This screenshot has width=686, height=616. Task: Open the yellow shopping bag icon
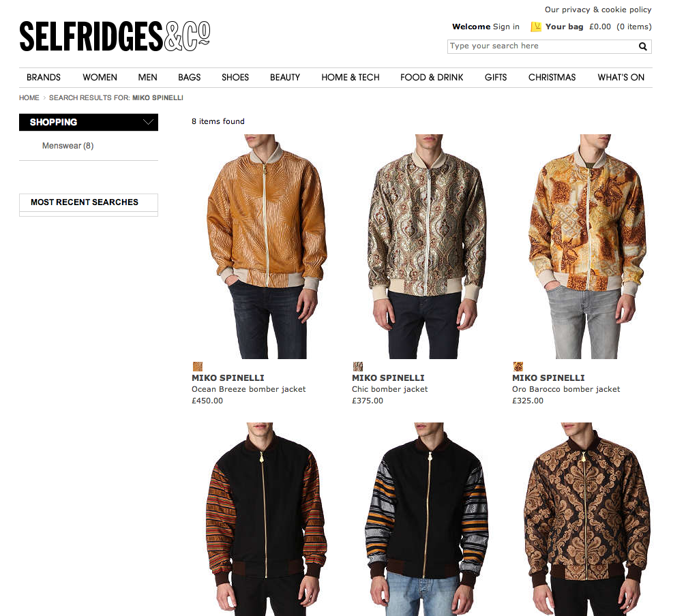(535, 27)
